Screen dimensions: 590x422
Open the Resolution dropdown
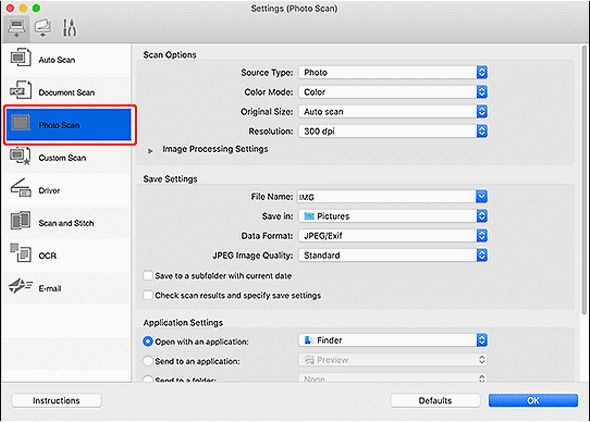(x=393, y=131)
